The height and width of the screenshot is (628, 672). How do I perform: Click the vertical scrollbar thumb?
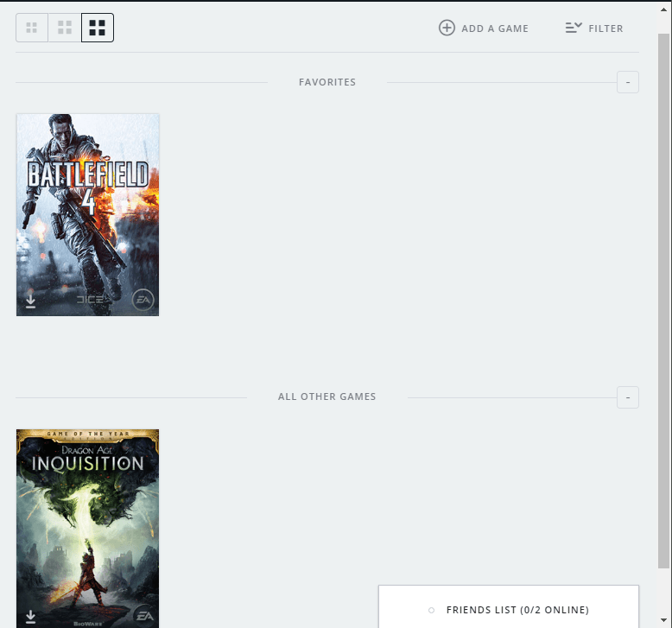[x=663, y=301]
